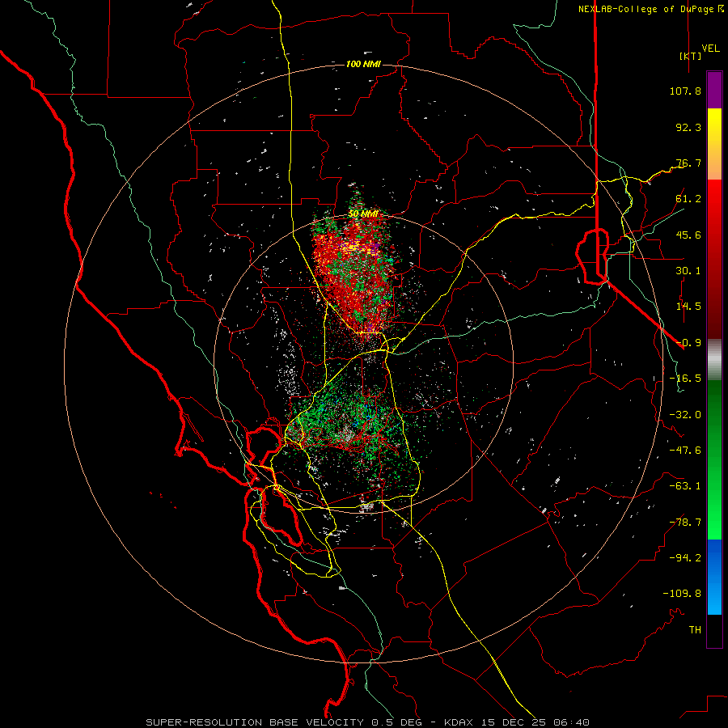Click the 45.6 legend value
Image resolution: width=728 pixels, height=728 pixels.
(688, 235)
